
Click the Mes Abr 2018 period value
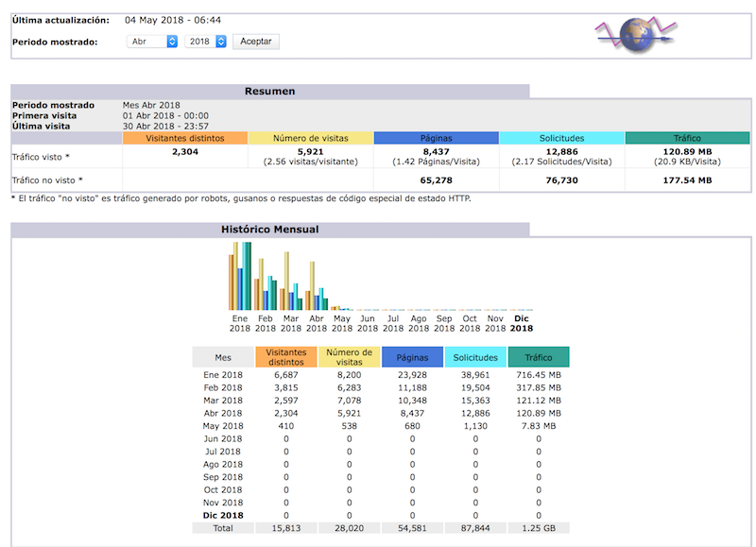pos(151,105)
